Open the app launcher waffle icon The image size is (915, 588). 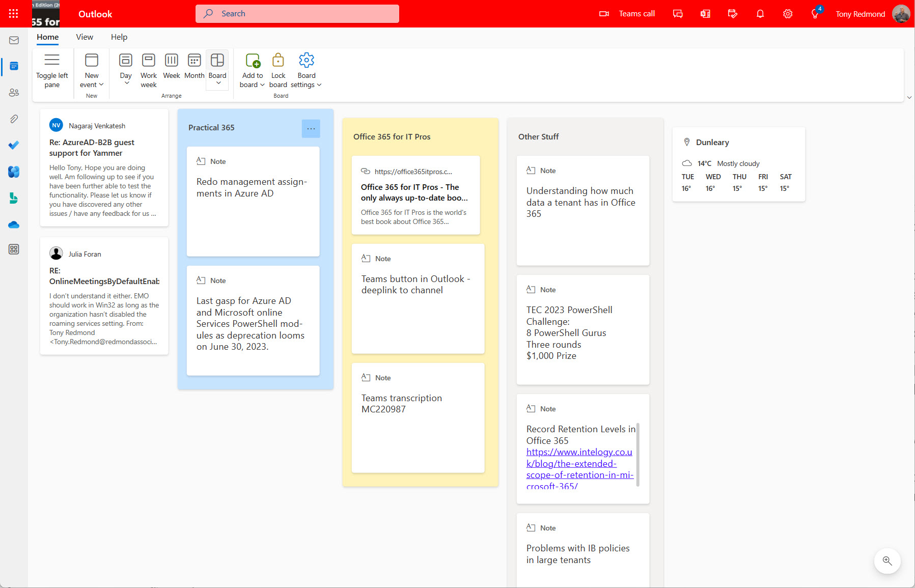pyautogui.click(x=14, y=14)
